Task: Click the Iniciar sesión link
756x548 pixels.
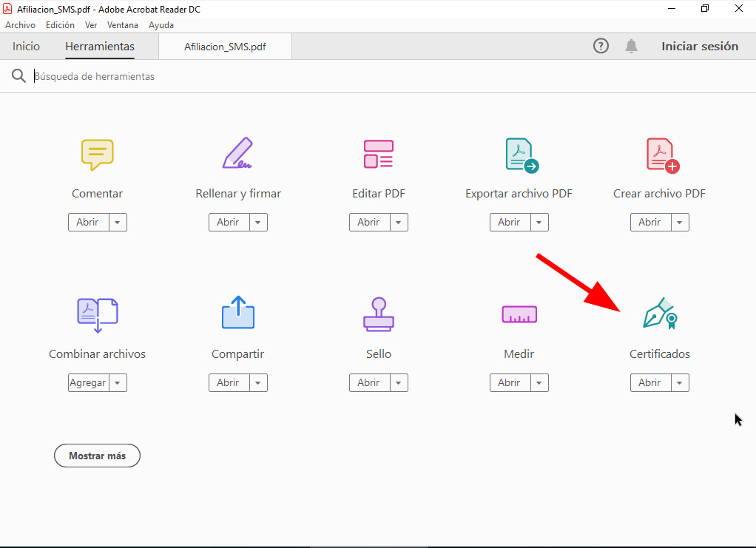Action: pyautogui.click(x=700, y=47)
